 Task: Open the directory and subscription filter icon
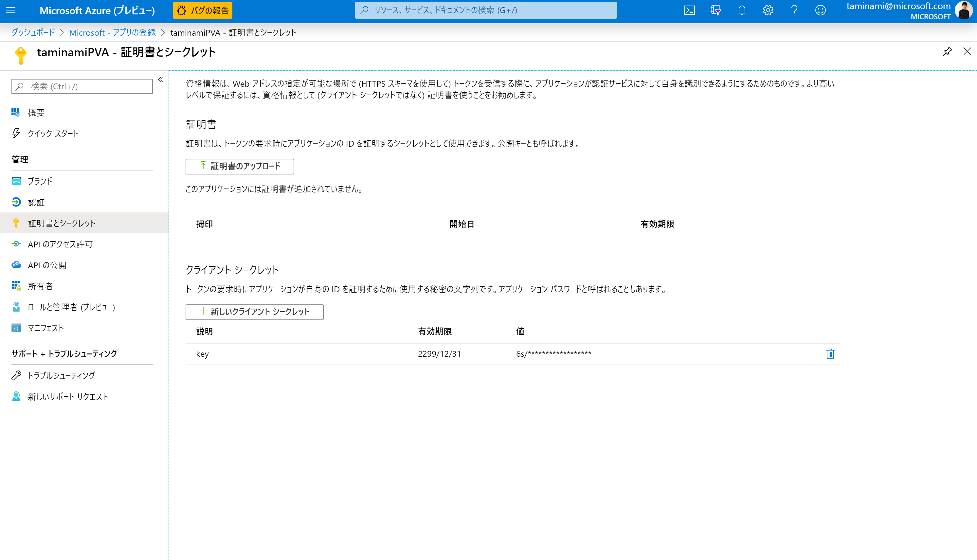(x=715, y=10)
